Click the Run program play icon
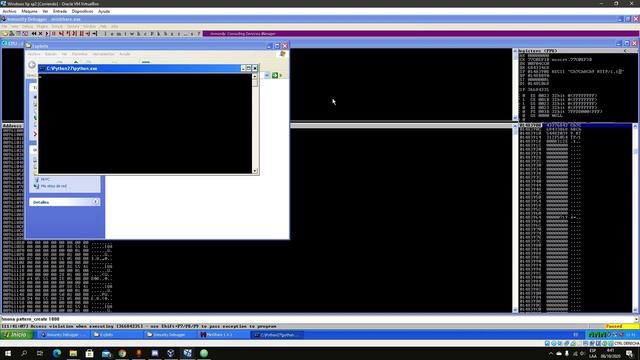 pos(47,33)
